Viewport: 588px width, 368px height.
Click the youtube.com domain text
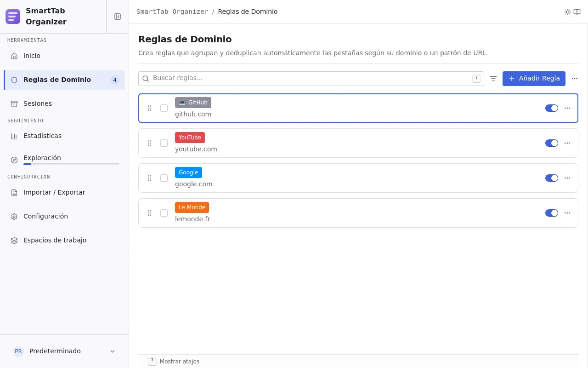[196, 149]
